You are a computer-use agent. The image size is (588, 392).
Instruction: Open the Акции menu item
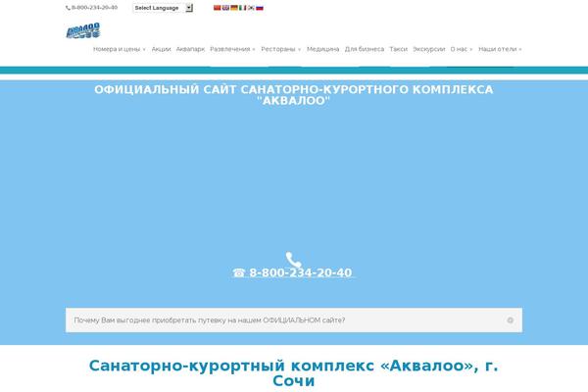click(161, 49)
